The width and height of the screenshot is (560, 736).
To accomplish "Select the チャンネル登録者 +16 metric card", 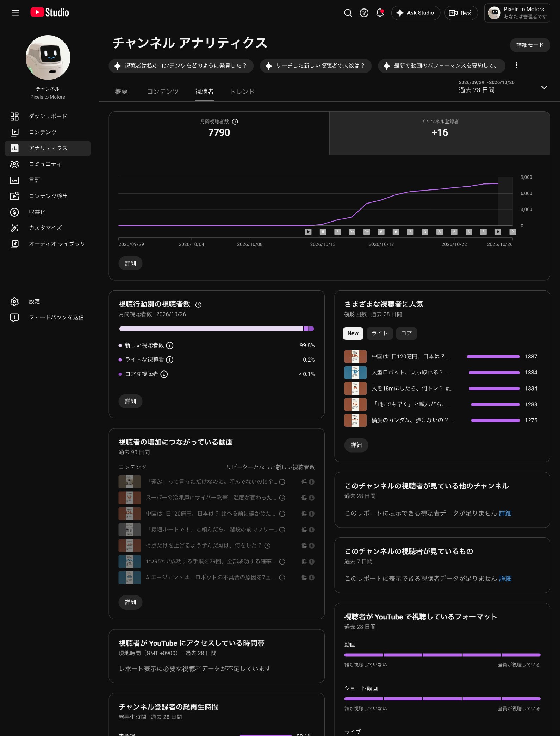I will 440,133.
